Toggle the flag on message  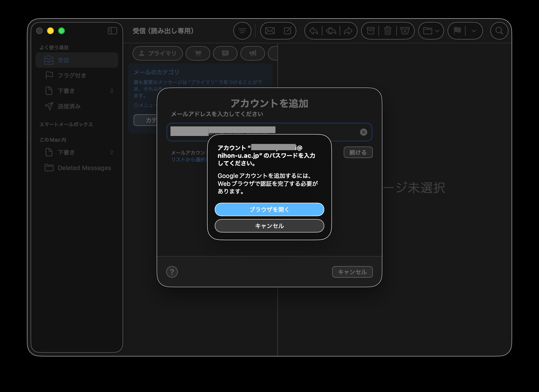pyautogui.click(x=457, y=31)
